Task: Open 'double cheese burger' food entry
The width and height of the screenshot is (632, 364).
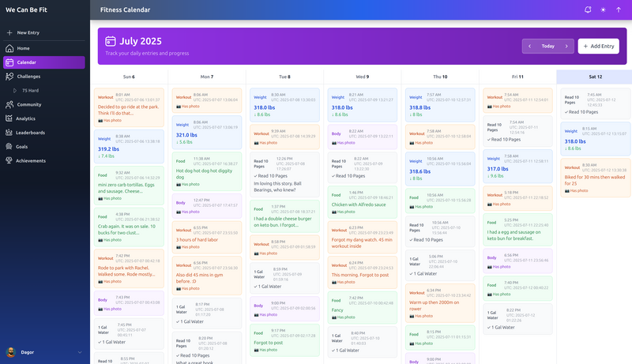Action: 284,216
